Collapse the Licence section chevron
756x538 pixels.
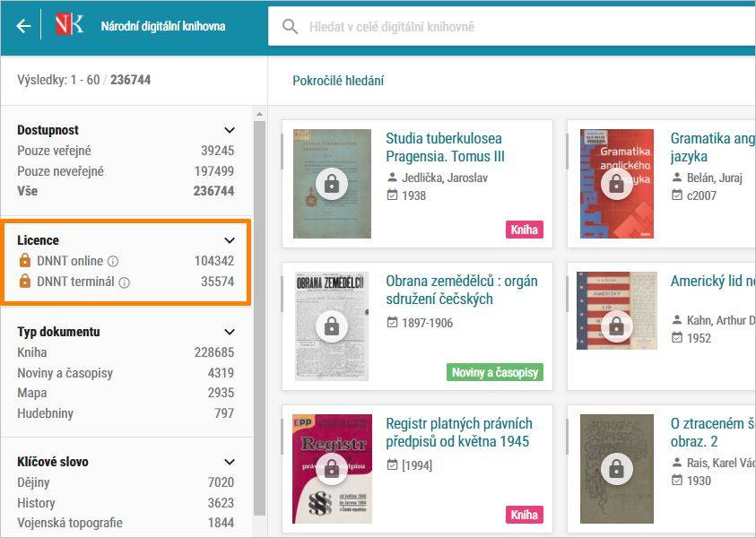click(230, 240)
